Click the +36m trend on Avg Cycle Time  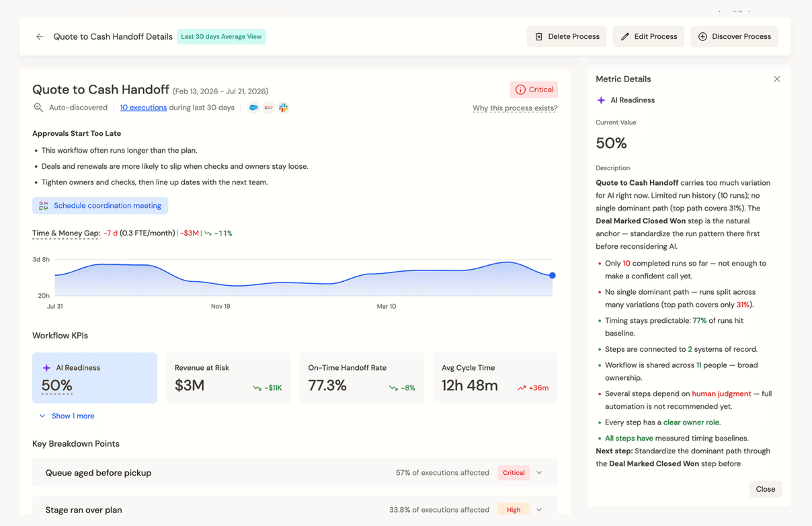(x=533, y=388)
